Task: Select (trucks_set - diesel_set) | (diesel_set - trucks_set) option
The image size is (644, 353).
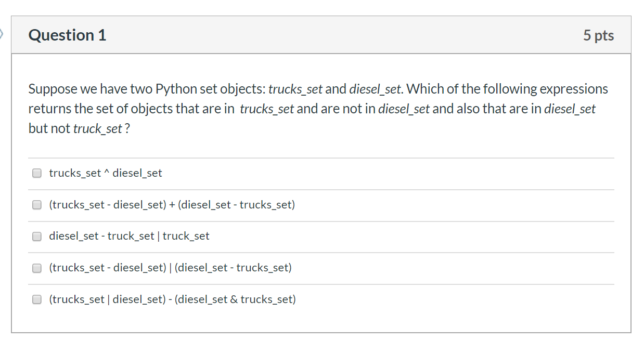Action: [x=36, y=268]
